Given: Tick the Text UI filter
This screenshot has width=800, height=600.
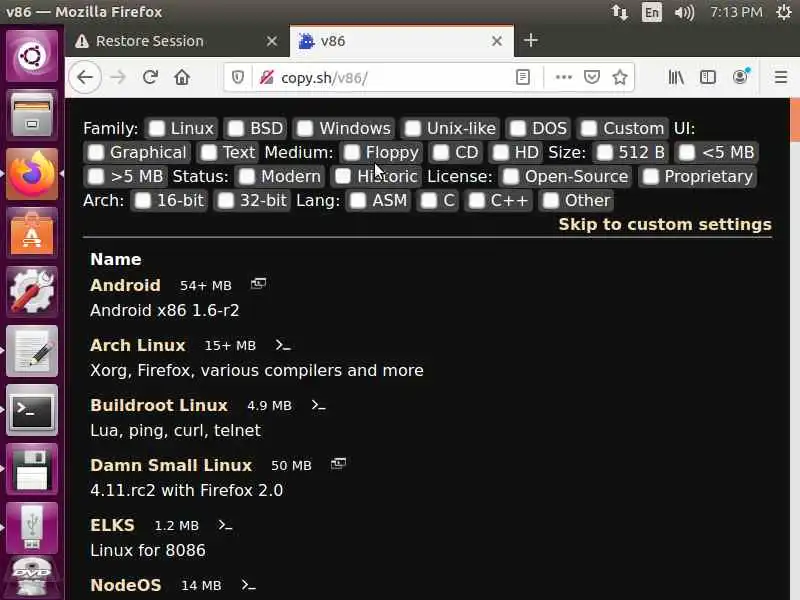Looking at the screenshot, I should pos(209,153).
